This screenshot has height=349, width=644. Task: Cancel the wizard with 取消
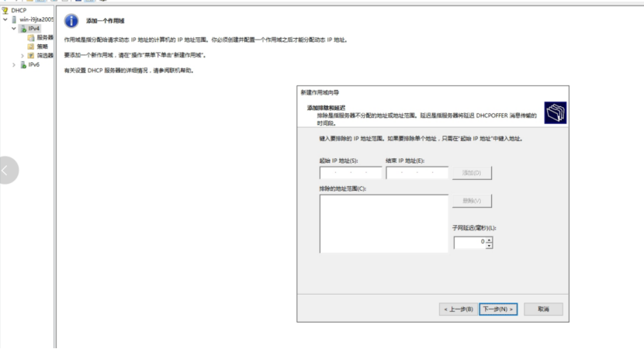tap(543, 309)
